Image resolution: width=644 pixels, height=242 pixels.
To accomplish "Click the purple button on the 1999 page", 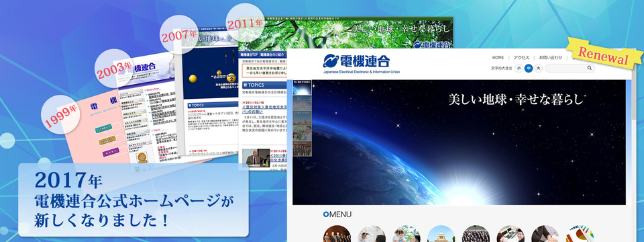I will 110,151.
